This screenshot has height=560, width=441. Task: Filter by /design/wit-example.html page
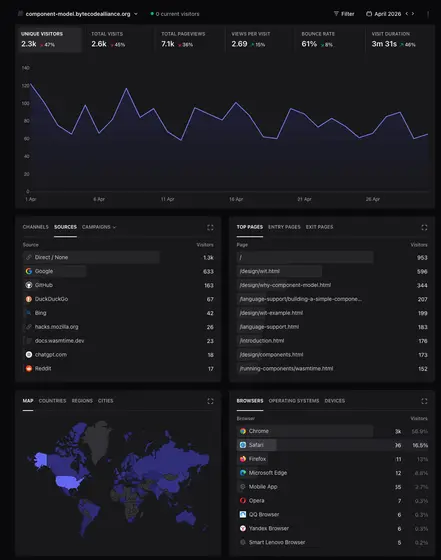click(x=271, y=313)
